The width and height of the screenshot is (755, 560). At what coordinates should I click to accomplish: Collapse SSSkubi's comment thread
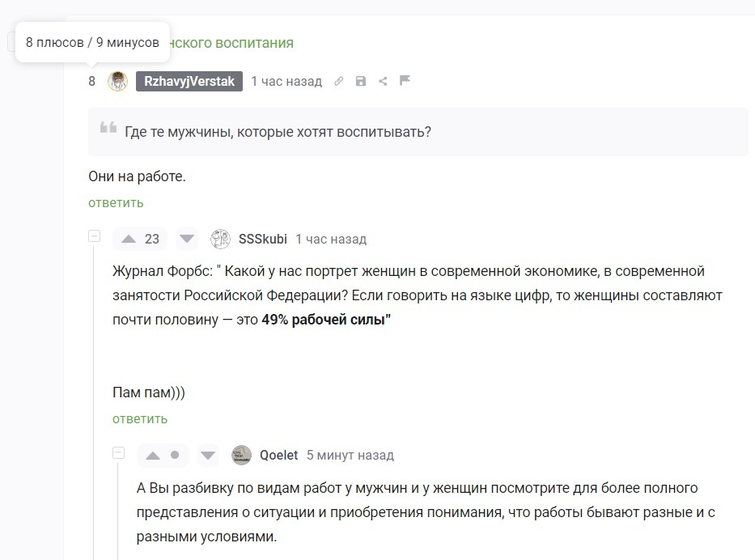(95, 236)
